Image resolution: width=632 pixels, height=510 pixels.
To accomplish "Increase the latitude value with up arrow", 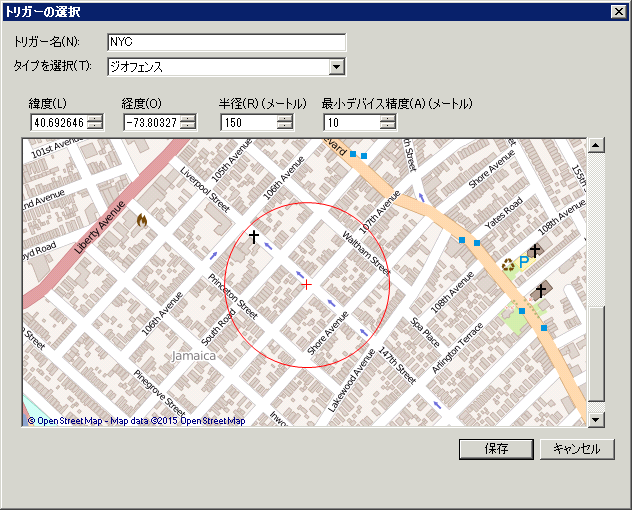I will [x=95, y=118].
